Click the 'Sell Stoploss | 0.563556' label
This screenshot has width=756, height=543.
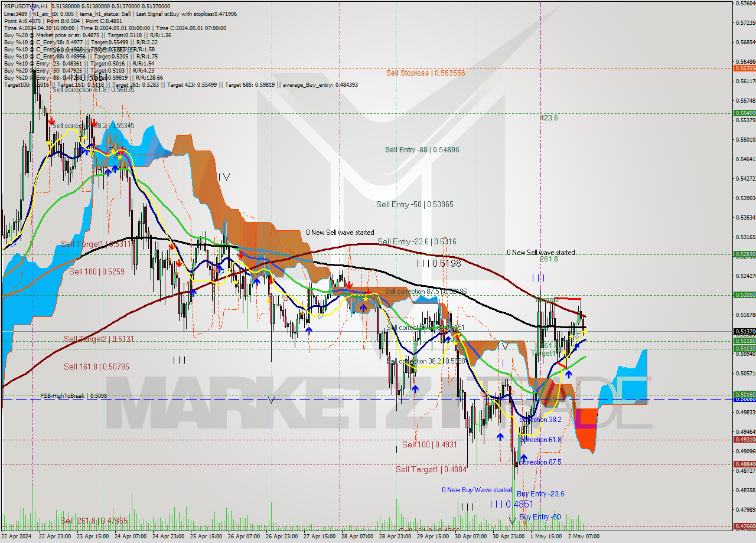click(425, 73)
